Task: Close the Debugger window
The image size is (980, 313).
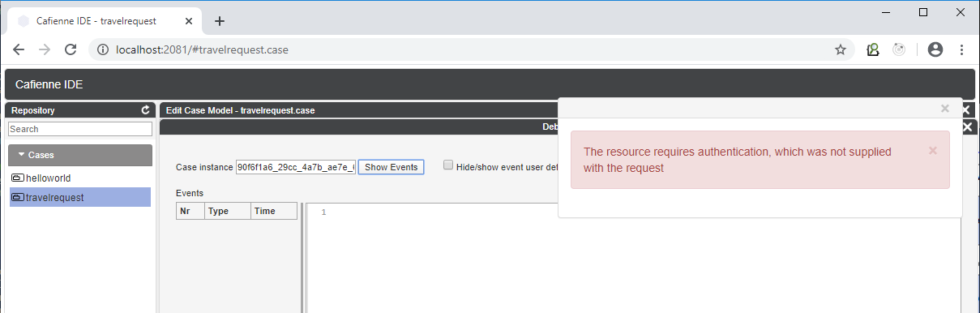Action: (x=967, y=127)
